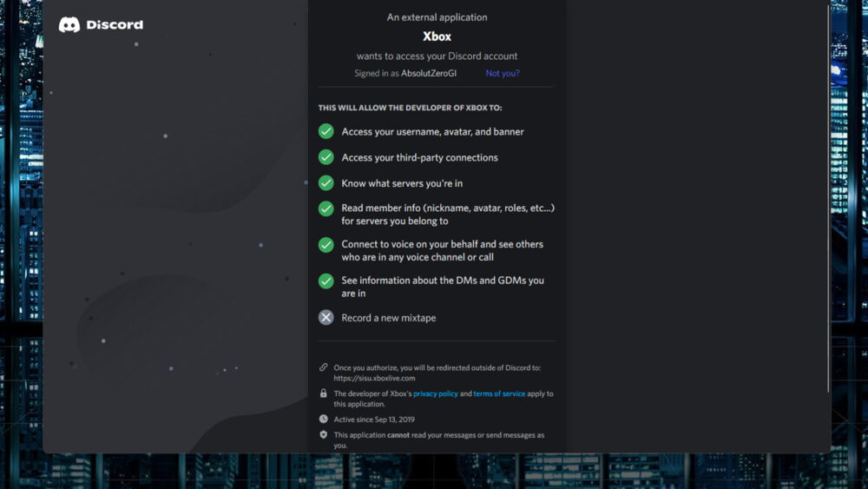Click green check beside 'Read member info'
This screenshot has height=489, width=868.
[326, 208]
